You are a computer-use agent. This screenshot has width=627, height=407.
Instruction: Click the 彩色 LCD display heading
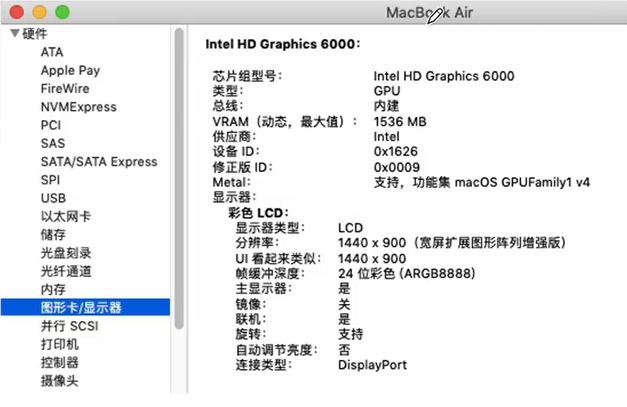(258, 213)
